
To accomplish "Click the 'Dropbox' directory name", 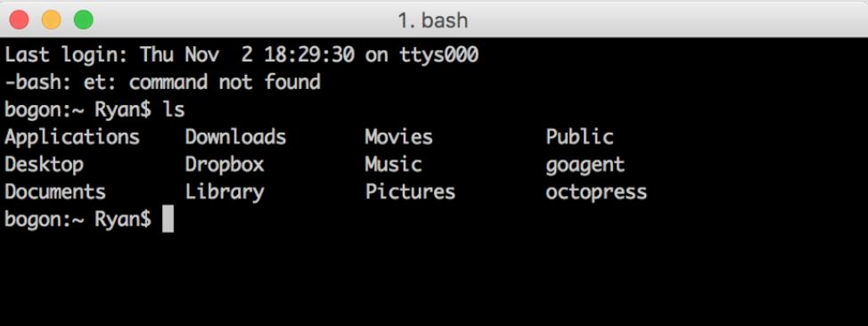I will pyautogui.click(x=225, y=165).
